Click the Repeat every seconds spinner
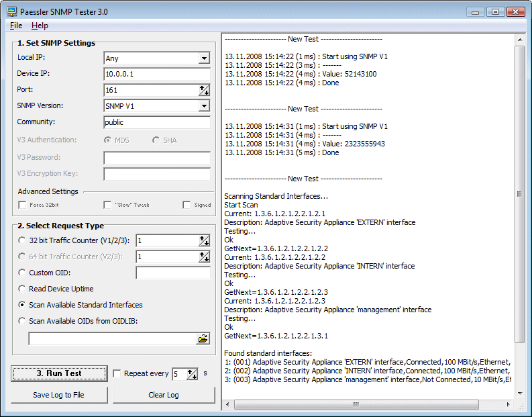This screenshot has width=532, height=417. [x=193, y=375]
